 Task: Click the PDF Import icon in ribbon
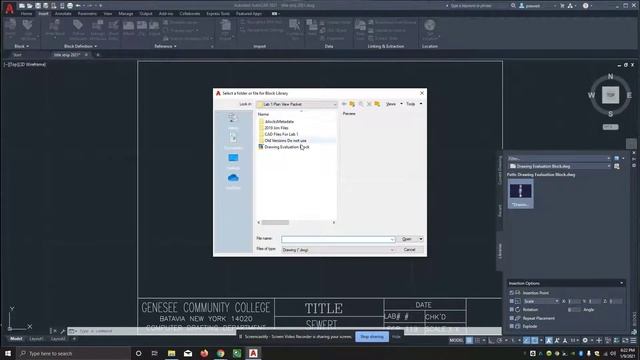[x=225, y=26]
